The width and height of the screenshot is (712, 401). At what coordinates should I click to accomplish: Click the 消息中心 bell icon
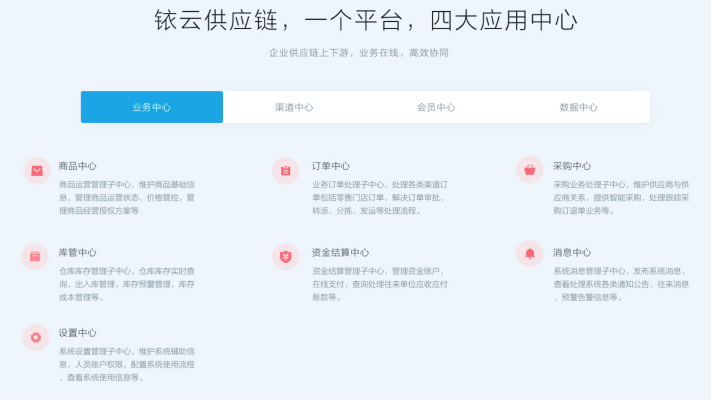tap(529, 254)
